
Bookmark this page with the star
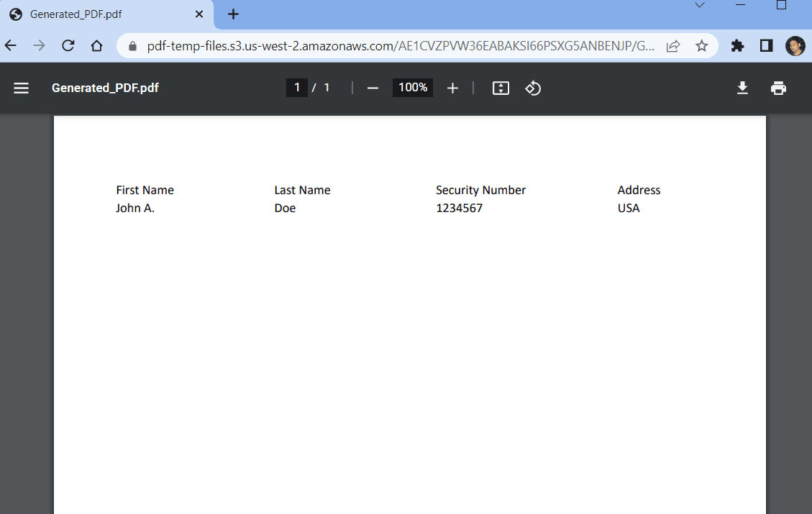(701, 46)
